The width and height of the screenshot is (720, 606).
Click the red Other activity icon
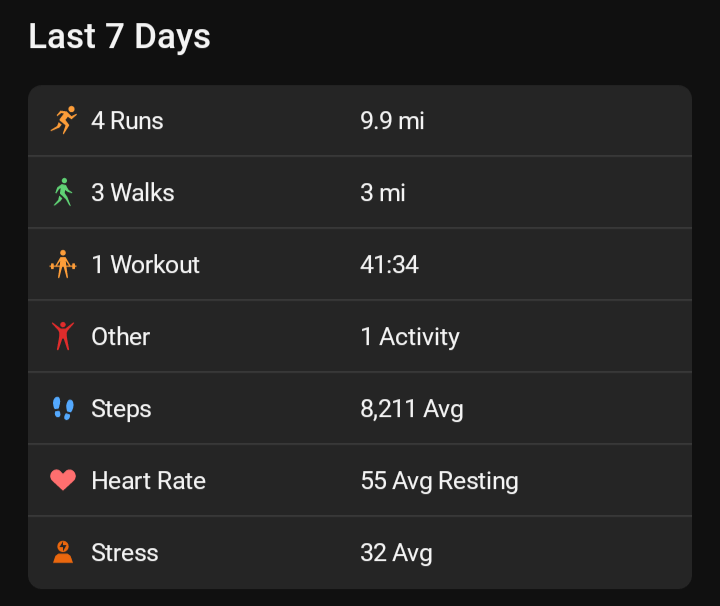pos(63,337)
